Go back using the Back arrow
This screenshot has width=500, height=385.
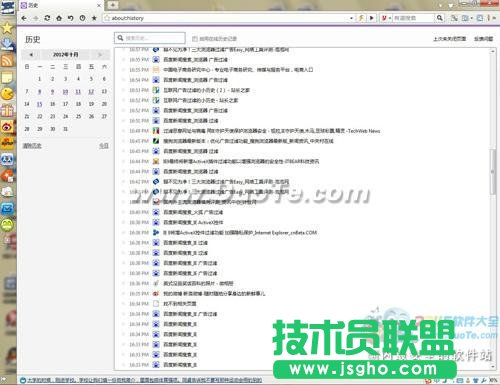coord(24,18)
